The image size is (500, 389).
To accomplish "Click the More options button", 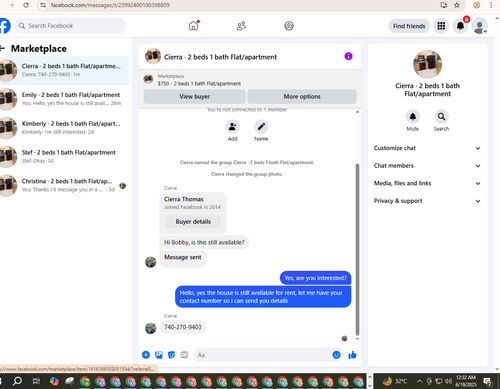I will pyautogui.click(x=302, y=96).
